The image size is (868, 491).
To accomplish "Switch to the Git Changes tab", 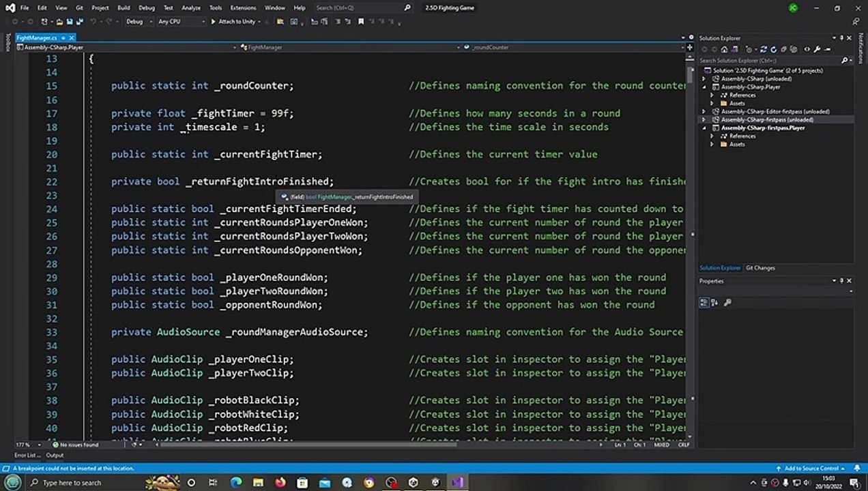I will coord(760,268).
